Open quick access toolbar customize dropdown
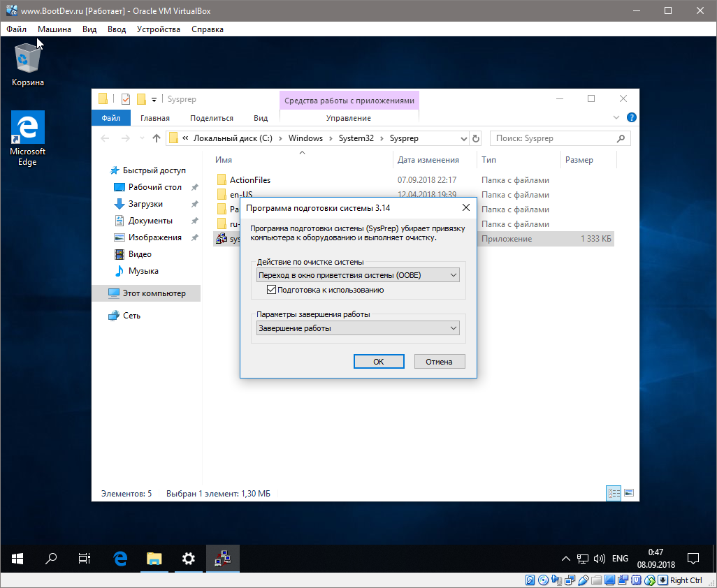Image resolution: width=717 pixels, height=588 pixels. click(154, 100)
